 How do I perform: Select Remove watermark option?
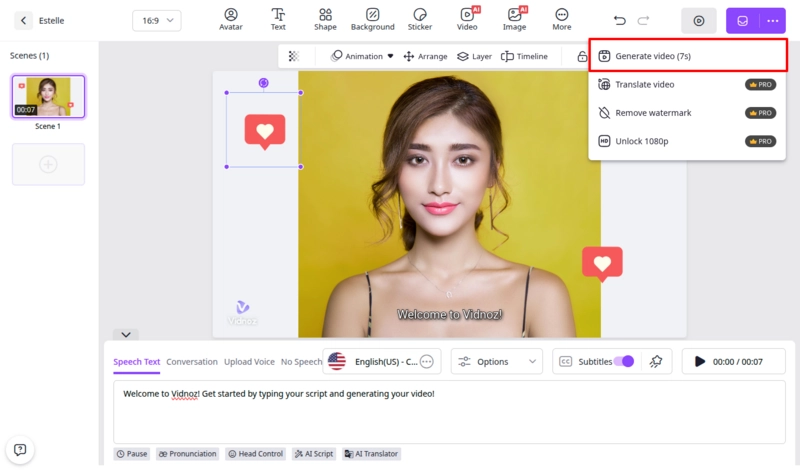pos(687,113)
